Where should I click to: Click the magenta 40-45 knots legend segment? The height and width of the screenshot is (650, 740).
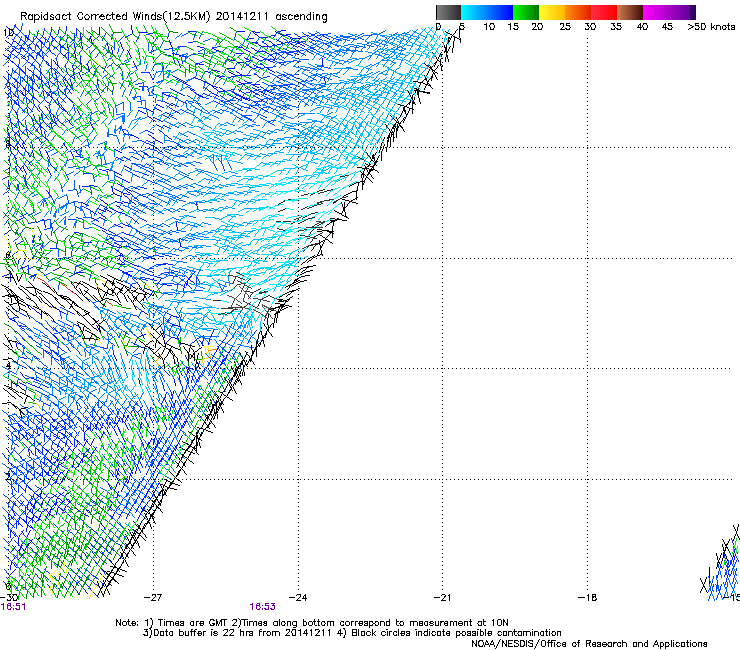pos(656,12)
